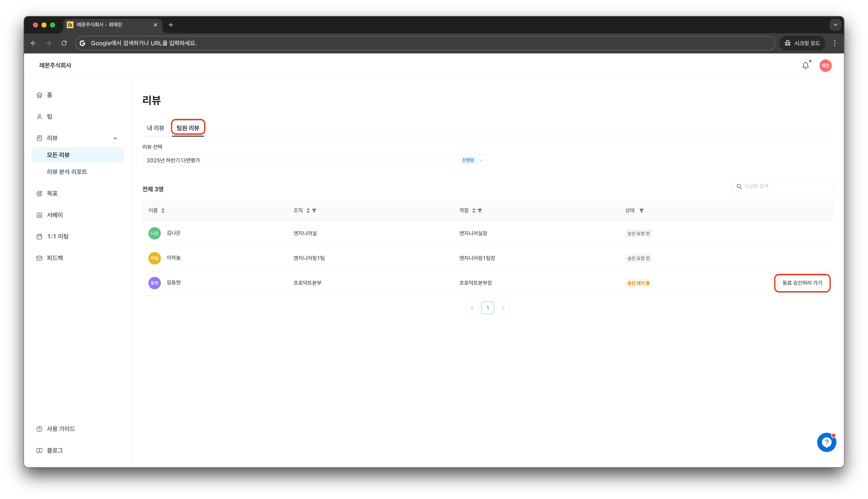Click 이하늘's 승인 요청 전 status badge

click(x=638, y=258)
